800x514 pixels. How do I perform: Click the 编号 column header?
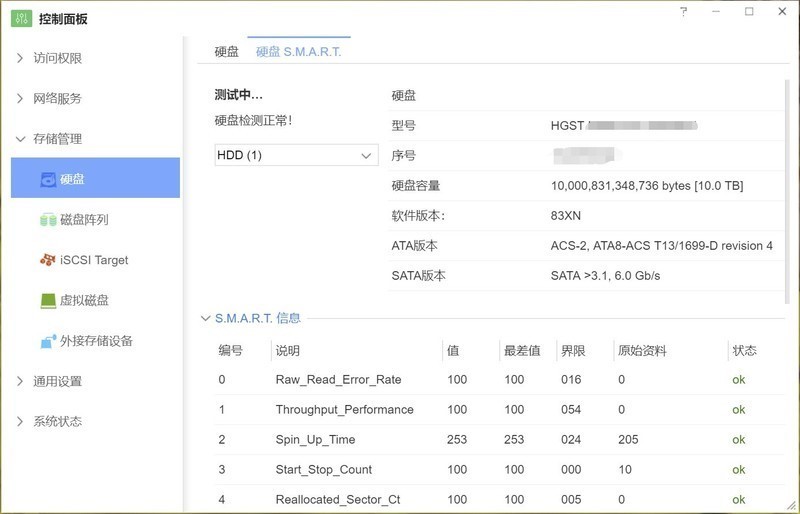coord(231,351)
